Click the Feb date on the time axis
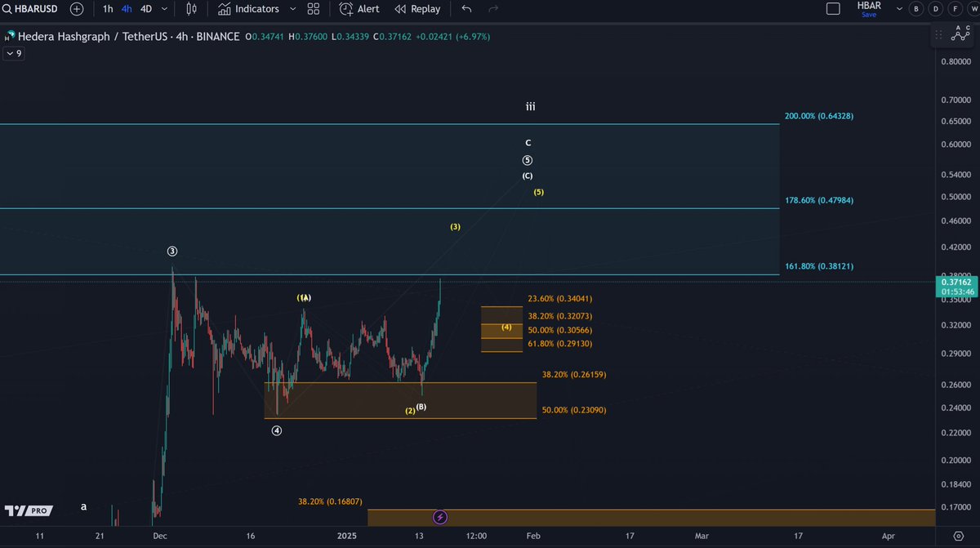Screen dimensions: 980x548 532,536
